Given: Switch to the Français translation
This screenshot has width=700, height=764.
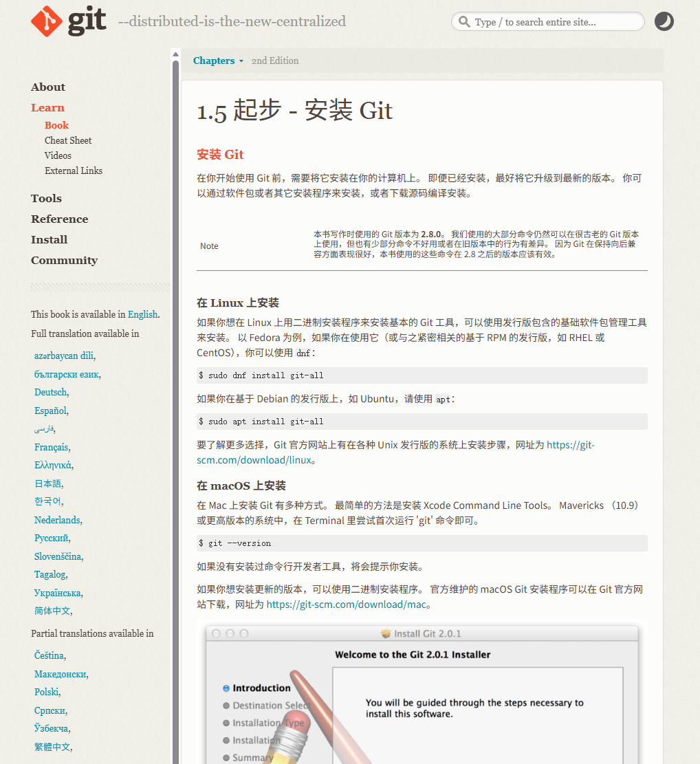Looking at the screenshot, I should 51,447.
